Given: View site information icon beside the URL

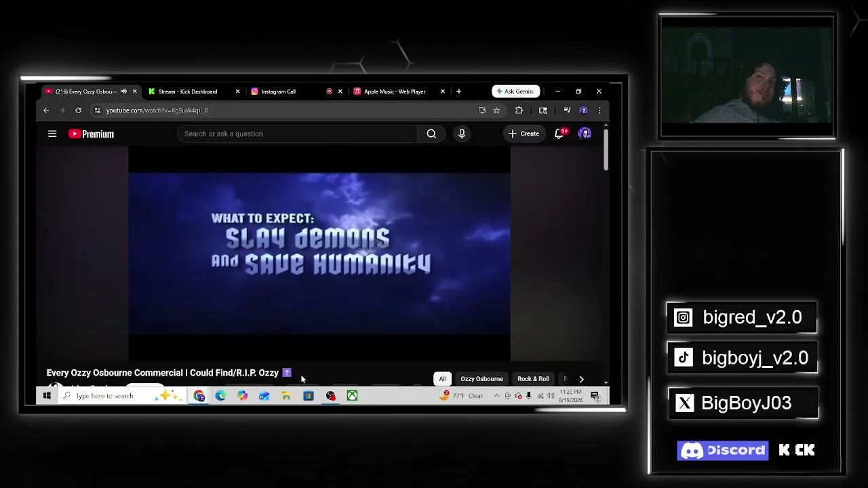Looking at the screenshot, I should 98,110.
